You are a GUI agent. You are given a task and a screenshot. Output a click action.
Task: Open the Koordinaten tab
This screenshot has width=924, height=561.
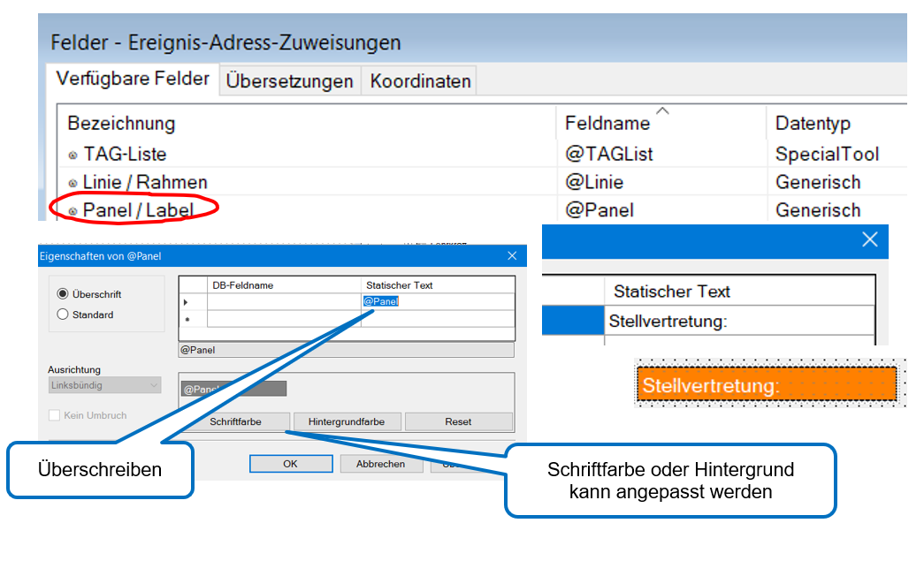click(x=420, y=80)
